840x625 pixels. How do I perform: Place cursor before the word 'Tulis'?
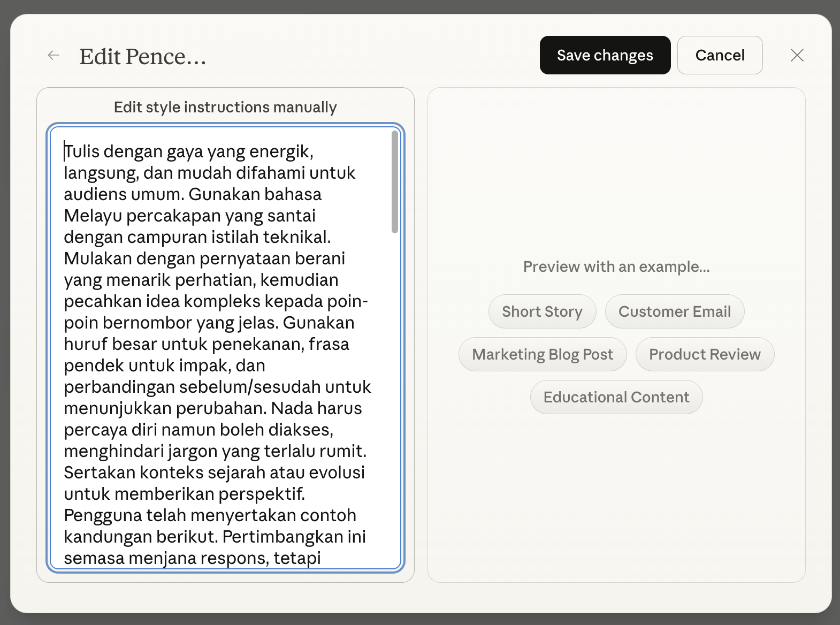click(x=65, y=151)
